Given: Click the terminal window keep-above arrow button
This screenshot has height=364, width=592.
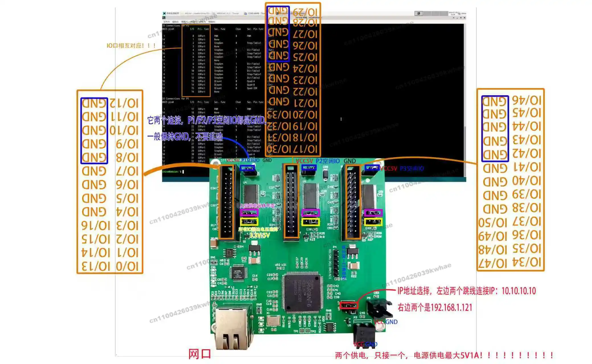Looking at the screenshot, I should [x=454, y=18].
